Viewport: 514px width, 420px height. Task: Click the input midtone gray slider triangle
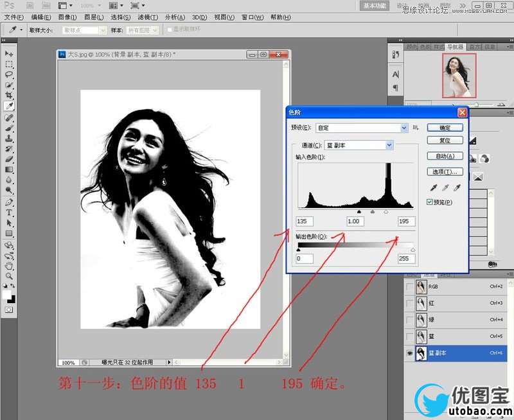[373, 212]
